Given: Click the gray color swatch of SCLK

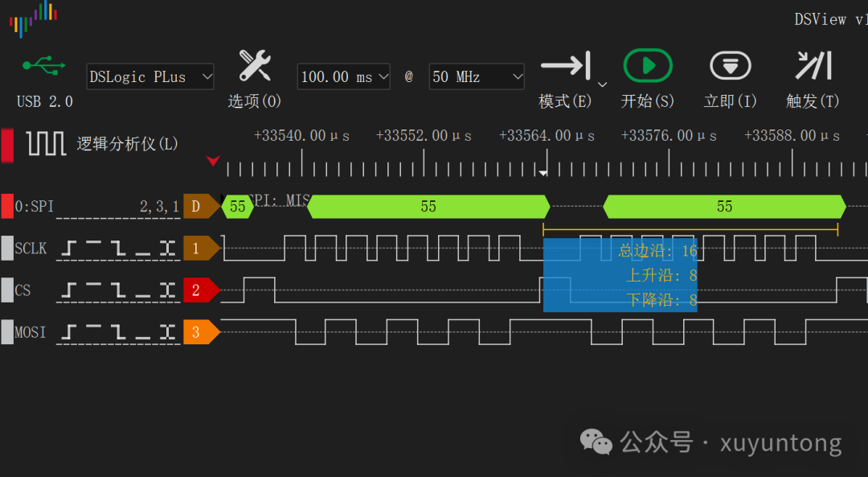Looking at the screenshot, I should coord(7,249).
